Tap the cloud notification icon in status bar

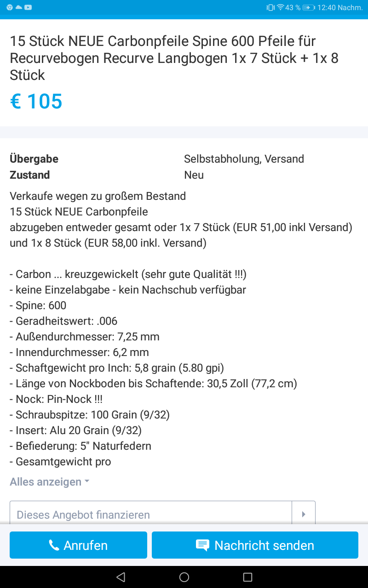[19, 7]
